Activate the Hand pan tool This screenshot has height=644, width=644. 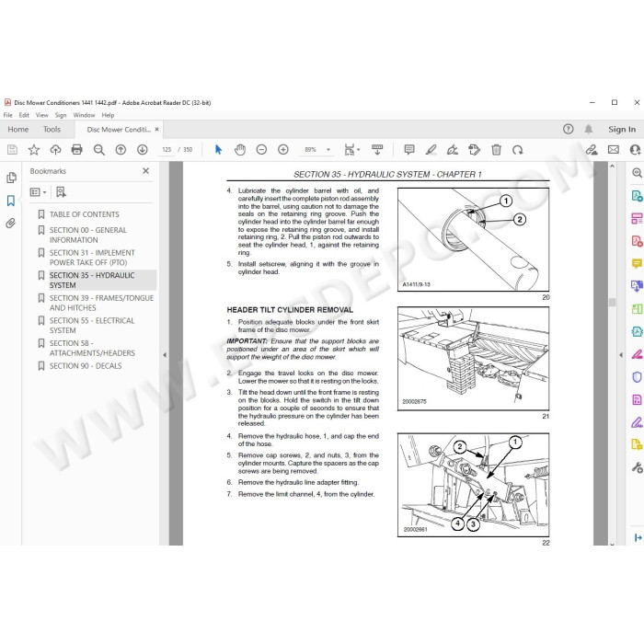[240, 149]
